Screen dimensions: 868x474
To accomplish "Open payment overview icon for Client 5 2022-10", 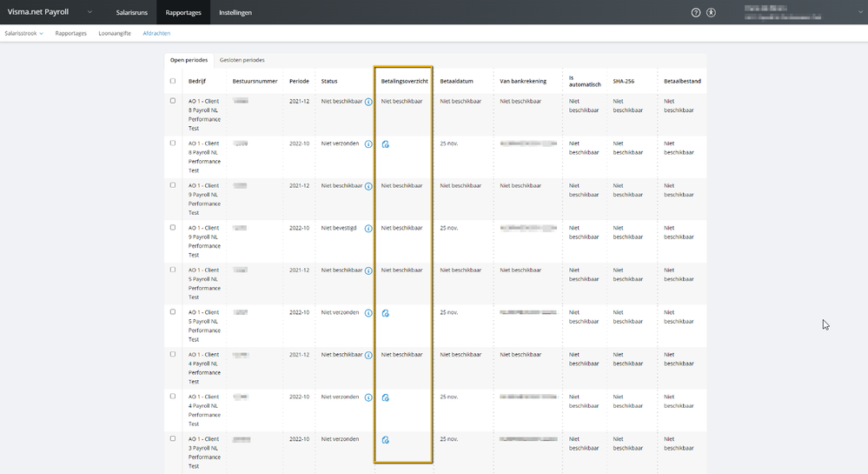I will pos(386,313).
